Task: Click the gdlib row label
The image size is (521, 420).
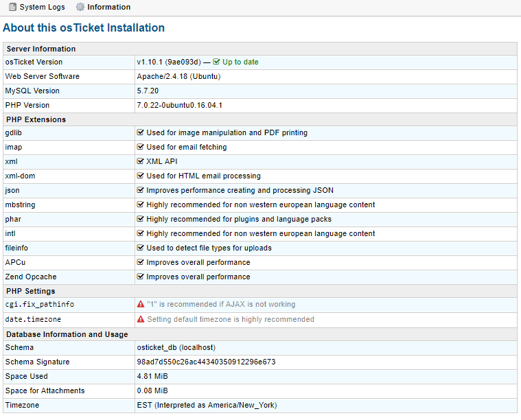Action: [x=13, y=133]
